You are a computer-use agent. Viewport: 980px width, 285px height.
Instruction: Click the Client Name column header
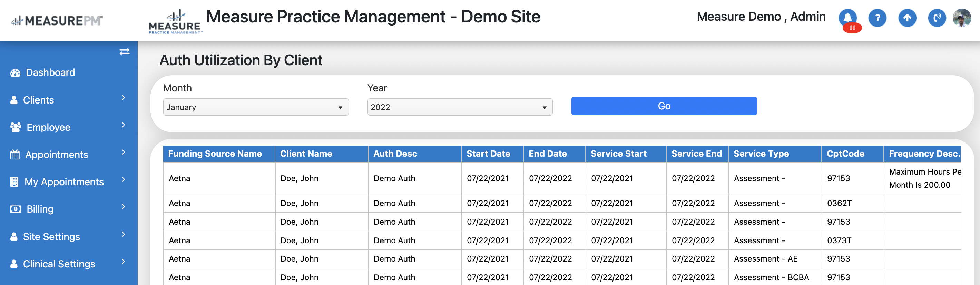[x=322, y=154]
